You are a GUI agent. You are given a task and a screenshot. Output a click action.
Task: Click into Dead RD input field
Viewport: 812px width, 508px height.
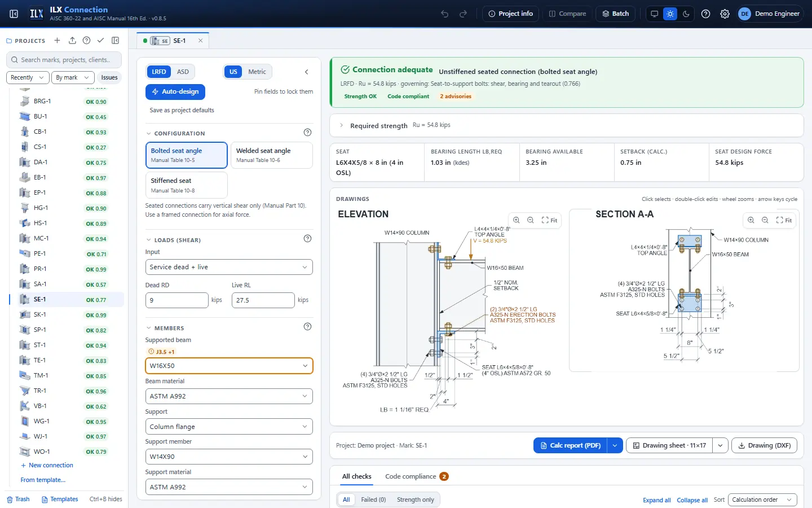177,300
